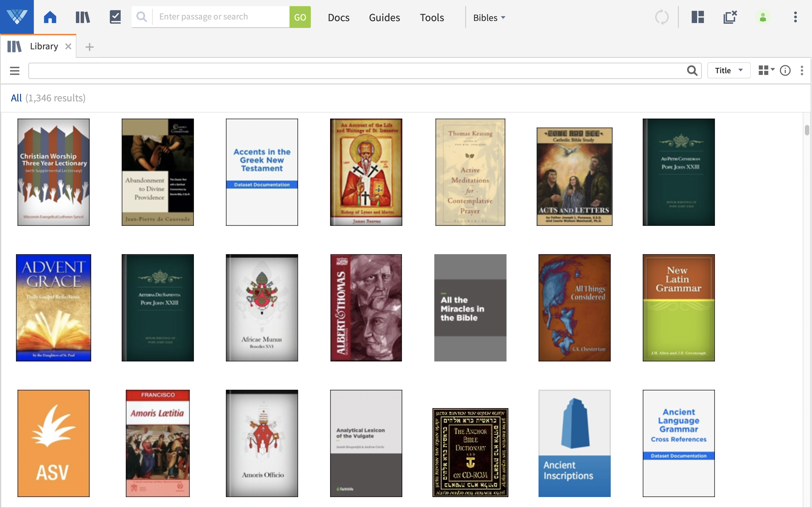Image resolution: width=812 pixels, height=508 pixels.
Task: Click the Close All panels icon
Action: [x=730, y=17]
